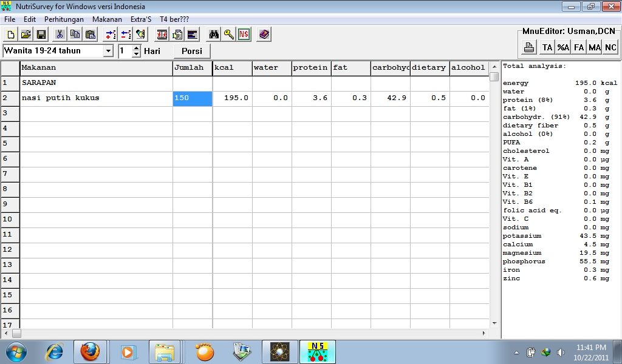Viewport: 622px width, 364px height.
Task: Open the Perhitungan menu
Action: click(63, 19)
